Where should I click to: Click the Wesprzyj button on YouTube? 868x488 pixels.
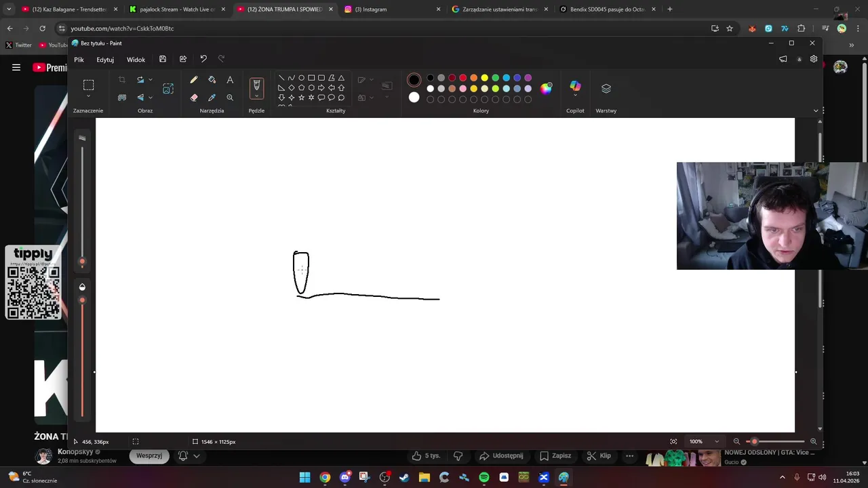pyautogui.click(x=149, y=455)
